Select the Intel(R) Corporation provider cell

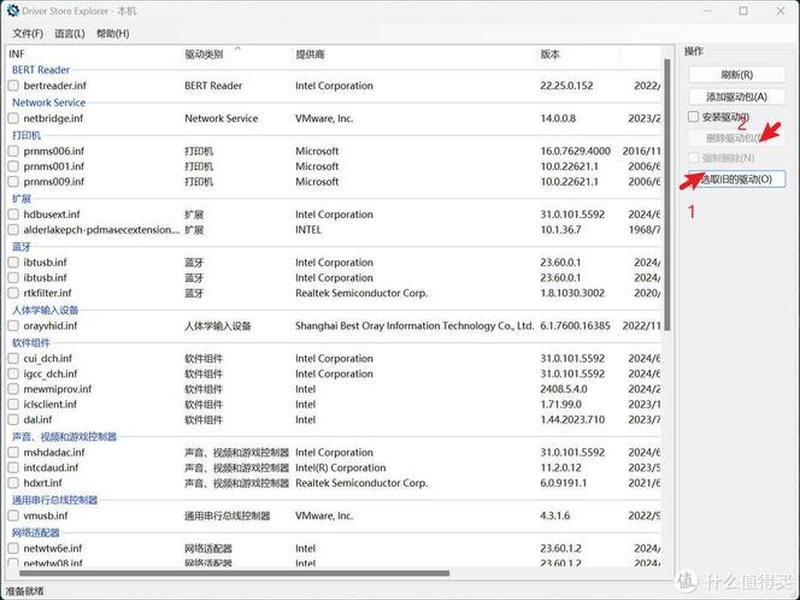340,467
